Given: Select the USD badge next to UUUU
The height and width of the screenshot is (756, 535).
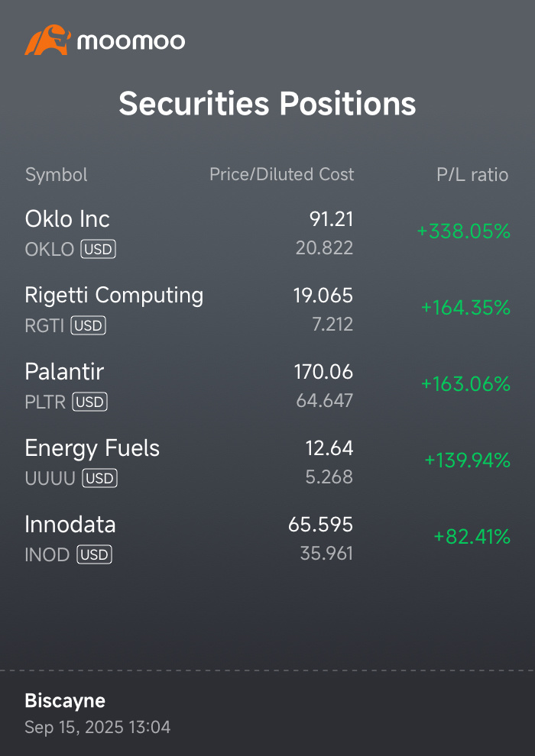Looking at the screenshot, I should (100, 478).
